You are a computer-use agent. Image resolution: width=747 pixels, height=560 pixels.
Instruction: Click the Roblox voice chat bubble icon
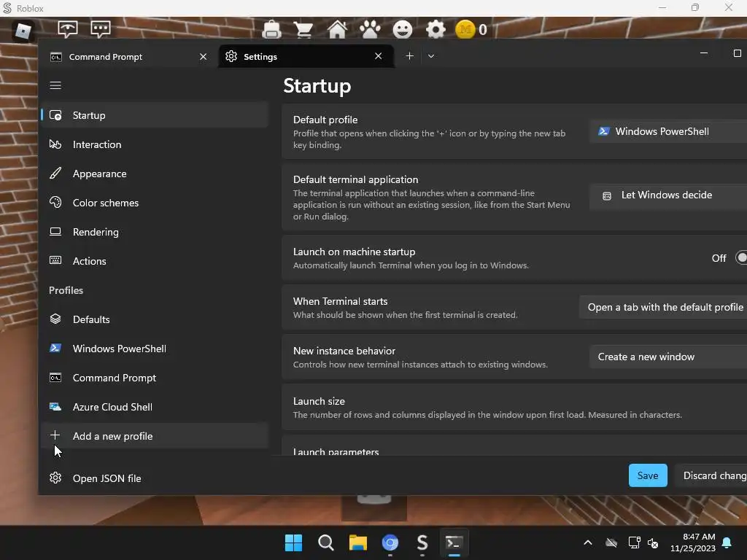point(68,29)
